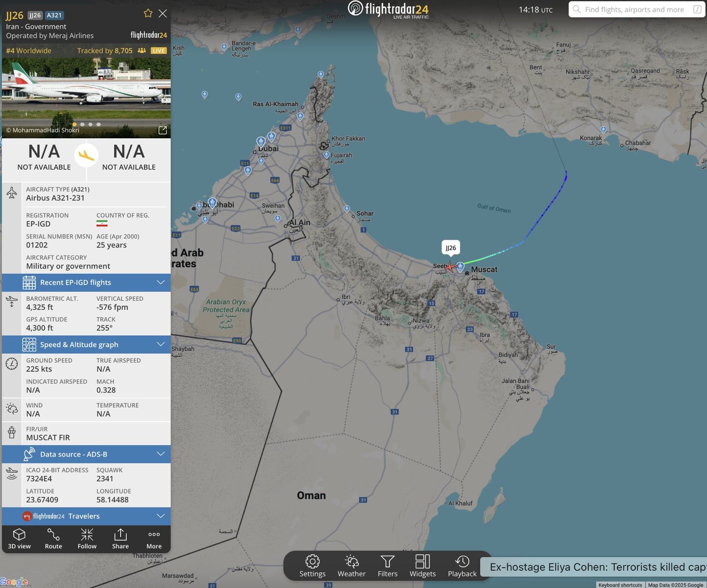Open the Weather layer options
This screenshot has height=588, width=707.
tap(352, 566)
